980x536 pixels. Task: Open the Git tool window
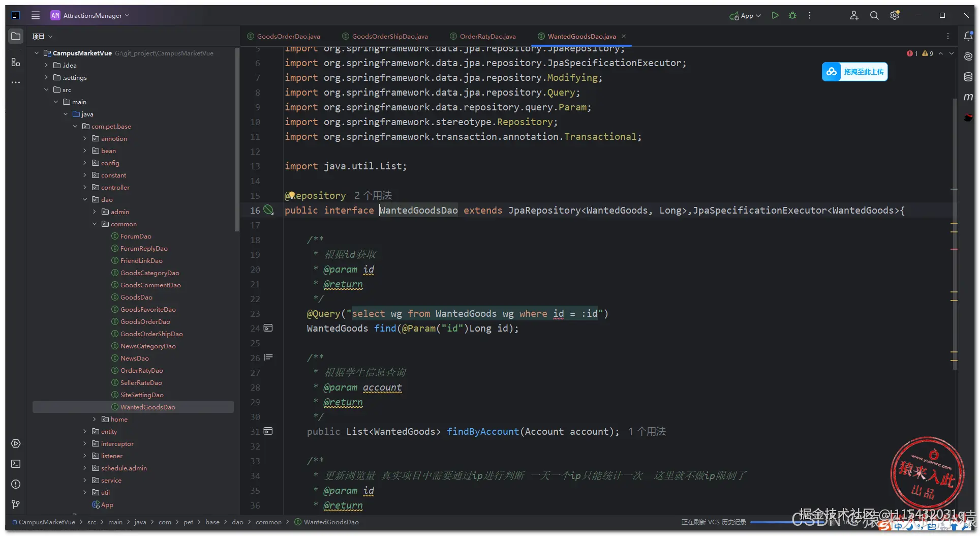[x=16, y=504]
